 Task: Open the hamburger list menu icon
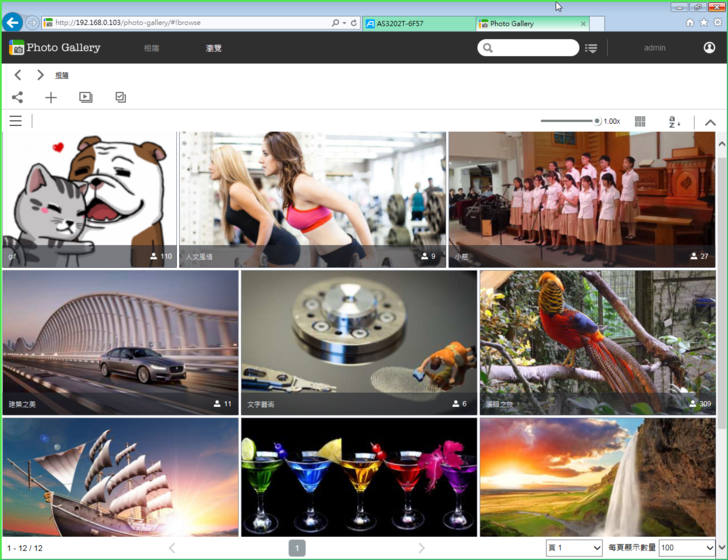16,121
